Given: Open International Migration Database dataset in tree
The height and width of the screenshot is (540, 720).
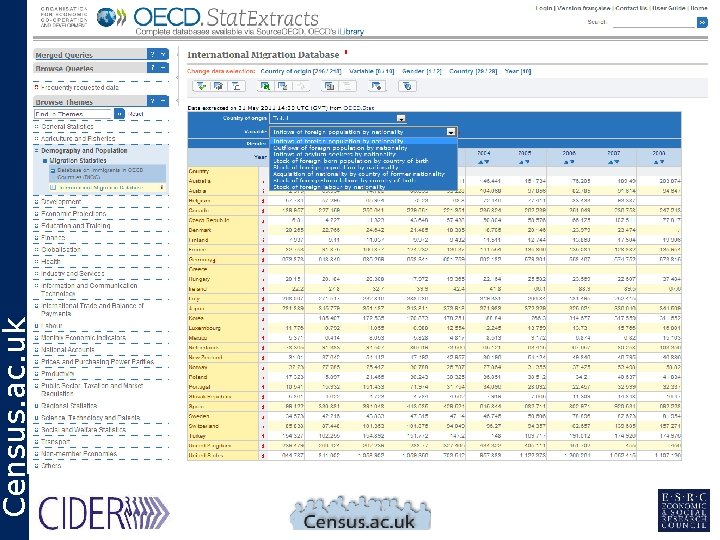Looking at the screenshot, I should click(100, 187).
